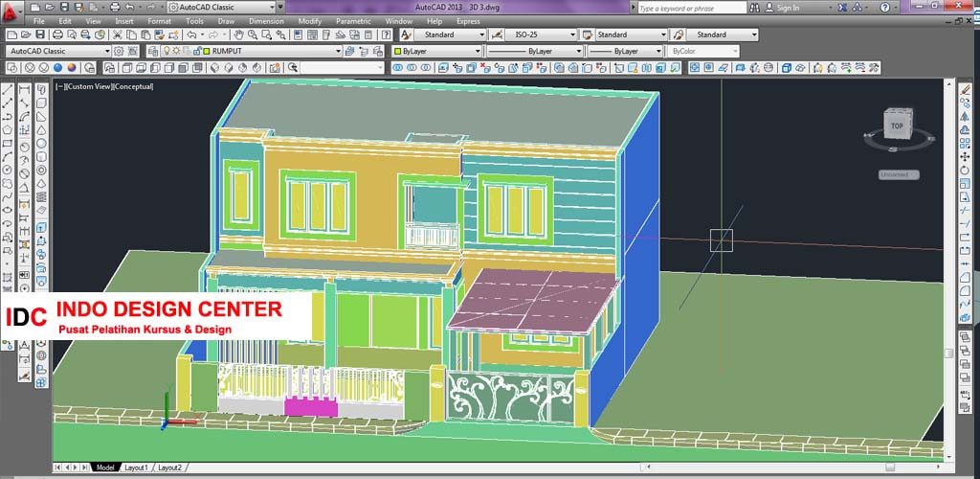Select the Polygon tool in Draw toolbar
The image size is (980, 479).
click(8, 130)
